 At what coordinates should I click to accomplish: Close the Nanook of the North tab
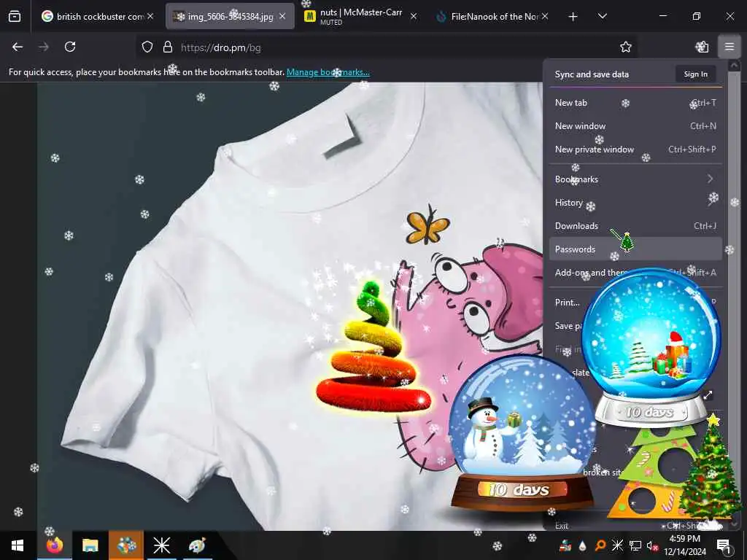(x=545, y=16)
